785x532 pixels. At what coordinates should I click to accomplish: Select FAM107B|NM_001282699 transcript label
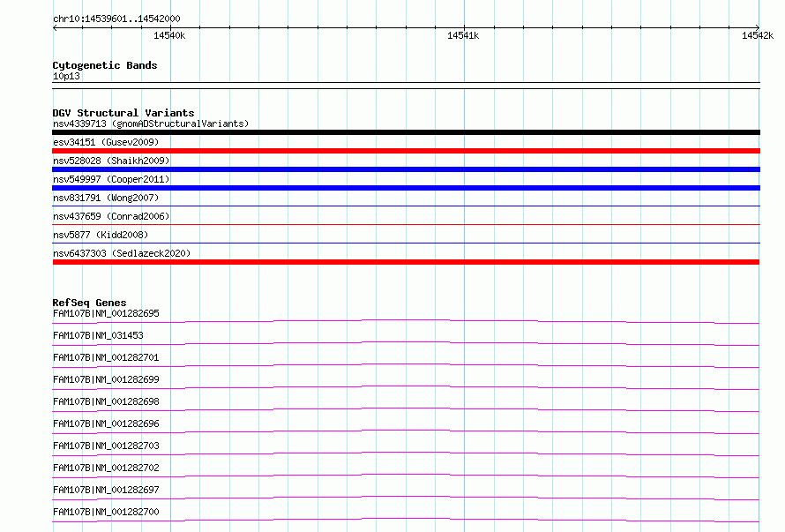coord(106,379)
